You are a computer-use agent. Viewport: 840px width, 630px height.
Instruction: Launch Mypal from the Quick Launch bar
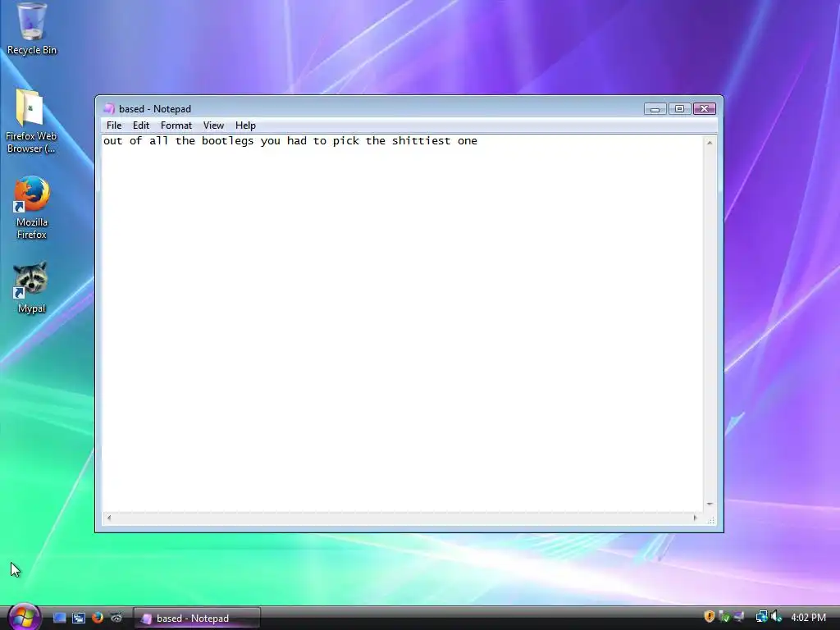click(x=116, y=618)
